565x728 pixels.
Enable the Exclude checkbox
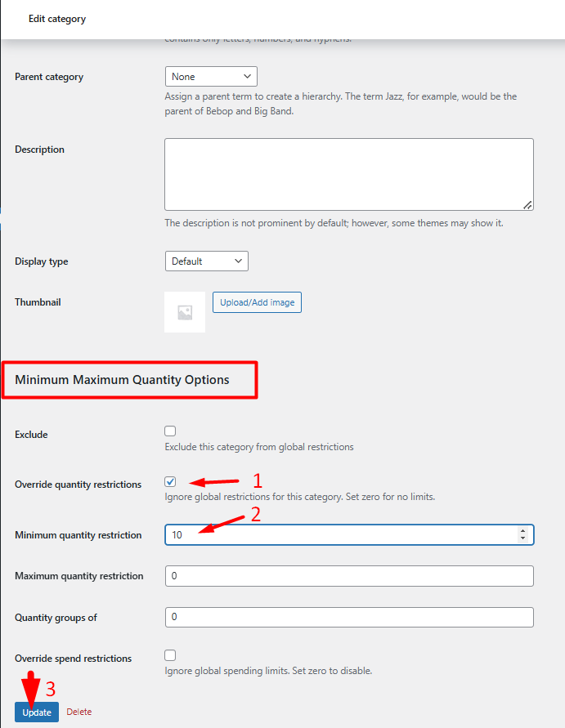(x=170, y=431)
